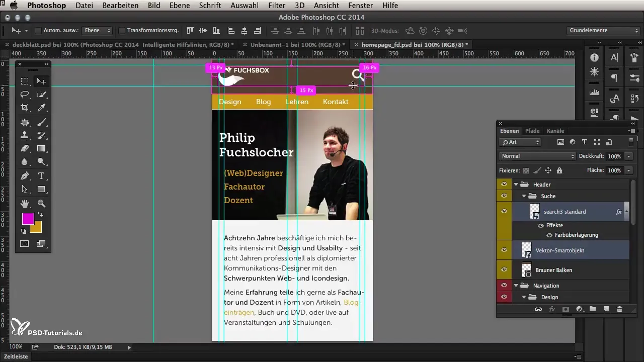Collapse the Header group
The image size is (644, 362).
click(x=516, y=185)
